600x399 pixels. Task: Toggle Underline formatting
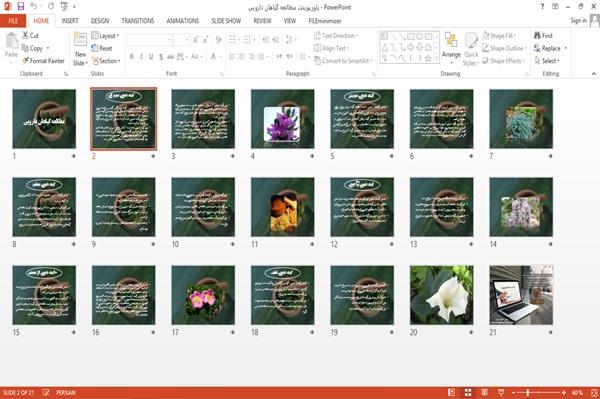coord(151,57)
